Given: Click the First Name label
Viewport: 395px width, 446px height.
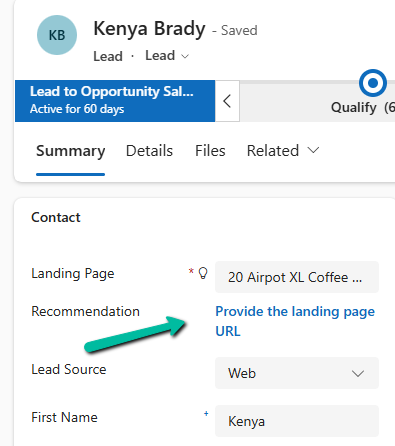Looking at the screenshot, I should click(64, 417).
